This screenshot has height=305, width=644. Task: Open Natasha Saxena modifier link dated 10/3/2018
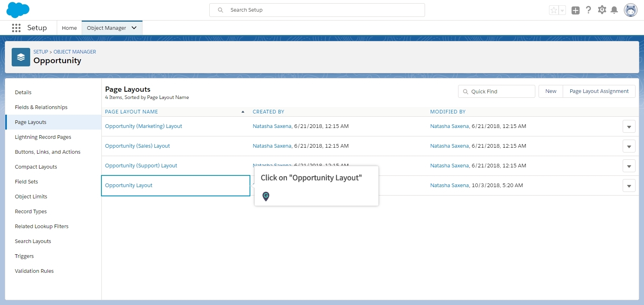click(450, 185)
